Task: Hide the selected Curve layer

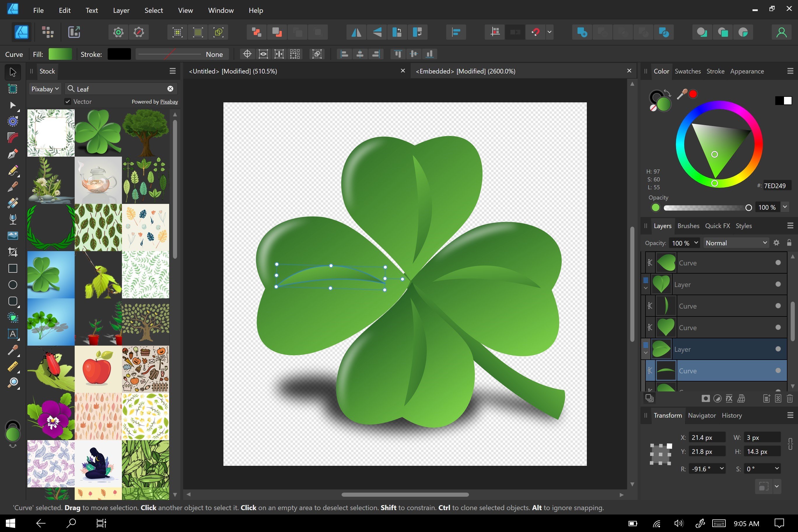Action: coord(778,370)
